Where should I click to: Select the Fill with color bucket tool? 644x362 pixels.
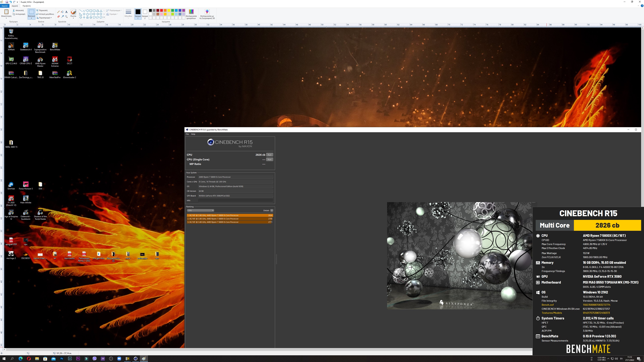63,12
